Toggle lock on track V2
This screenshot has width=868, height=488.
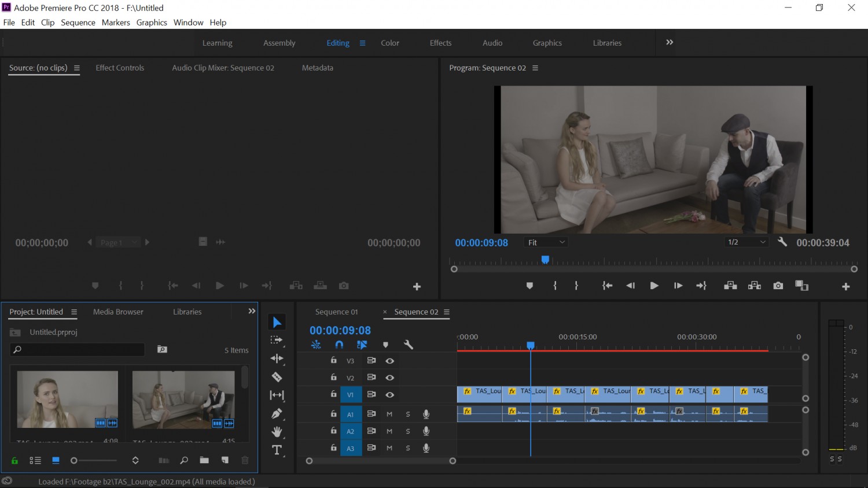click(x=333, y=377)
